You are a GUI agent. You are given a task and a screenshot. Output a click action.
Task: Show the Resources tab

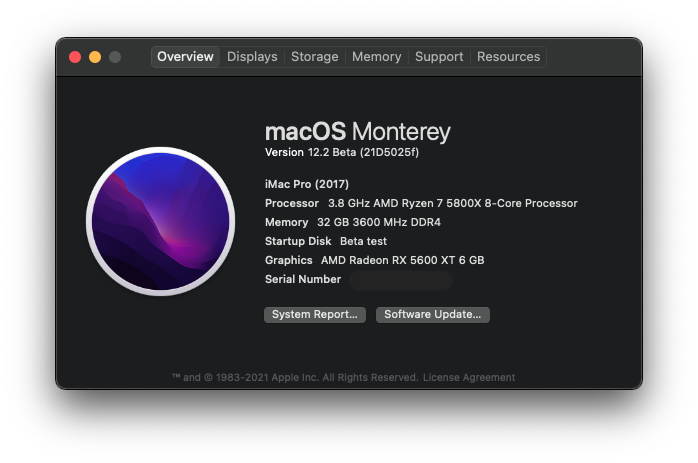tap(508, 57)
